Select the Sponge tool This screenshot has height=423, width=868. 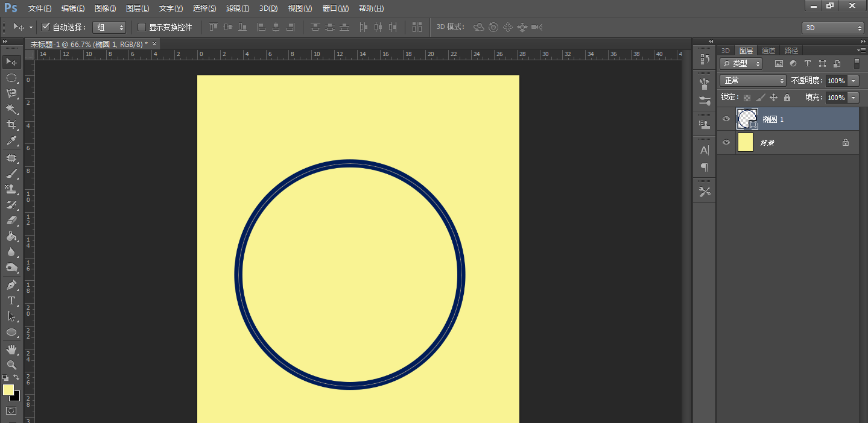tap(11, 268)
